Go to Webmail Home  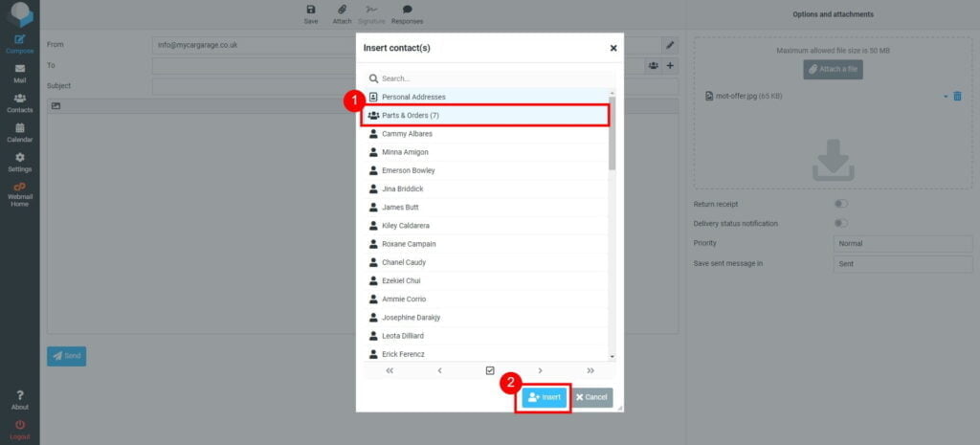click(x=19, y=195)
